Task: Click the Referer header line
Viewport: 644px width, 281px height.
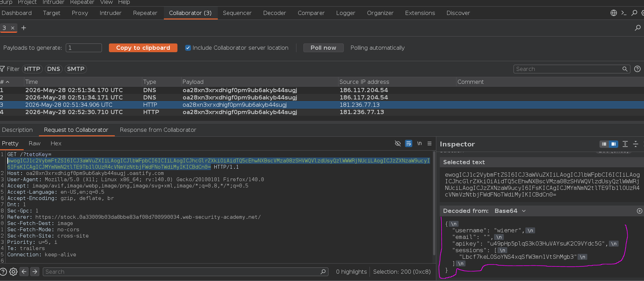Action: pyautogui.click(x=134, y=217)
